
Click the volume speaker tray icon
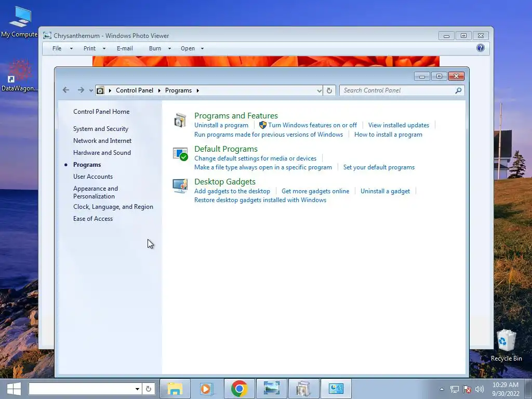(480, 389)
